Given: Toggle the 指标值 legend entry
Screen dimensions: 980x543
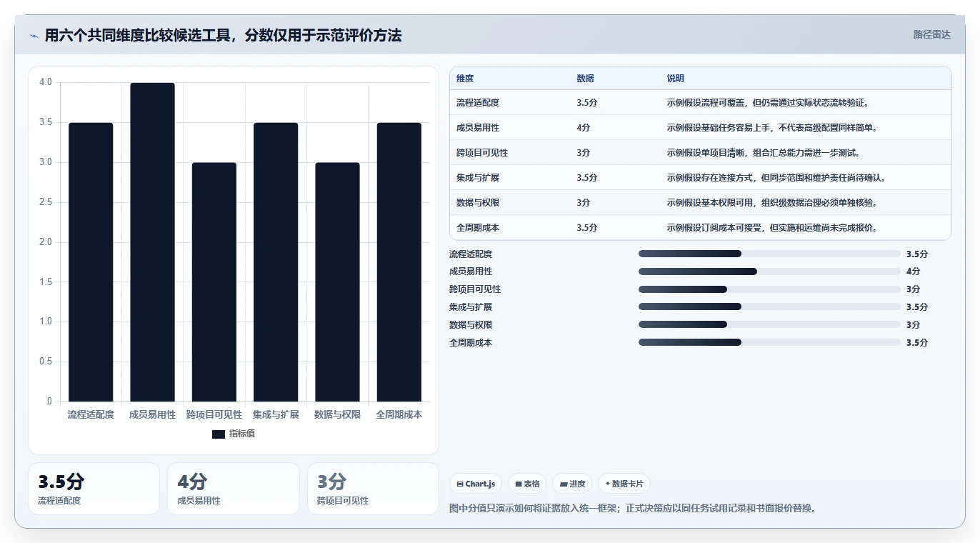Looking at the screenshot, I should pyautogui.click(x=234, y=434).
